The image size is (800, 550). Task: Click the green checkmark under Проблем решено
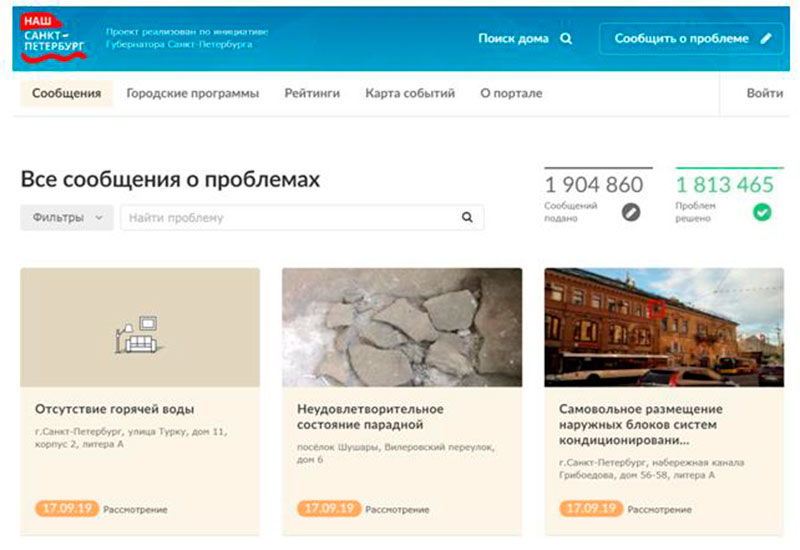coord(762,212)
